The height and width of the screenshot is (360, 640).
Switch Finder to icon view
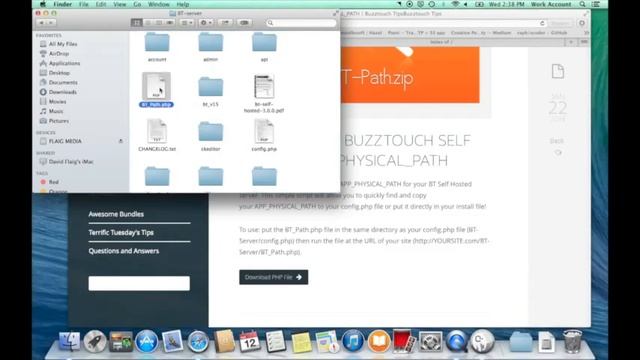[x=136, y=23]
